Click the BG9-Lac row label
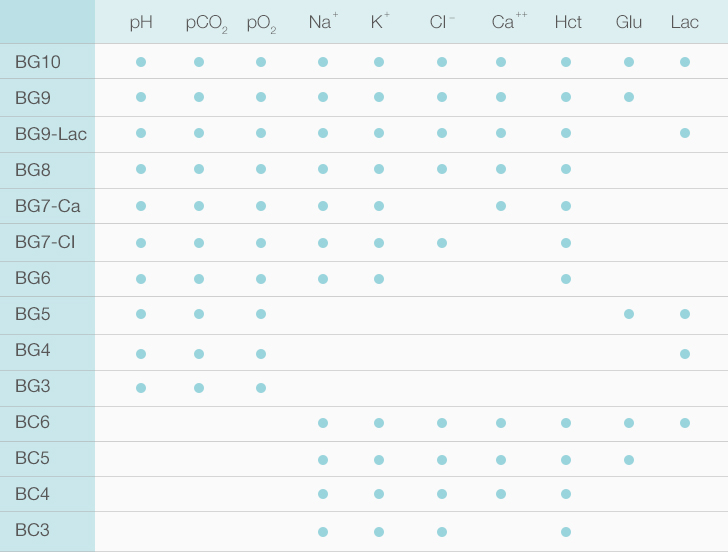The image size is (728, 552). (x=51, y=134)
